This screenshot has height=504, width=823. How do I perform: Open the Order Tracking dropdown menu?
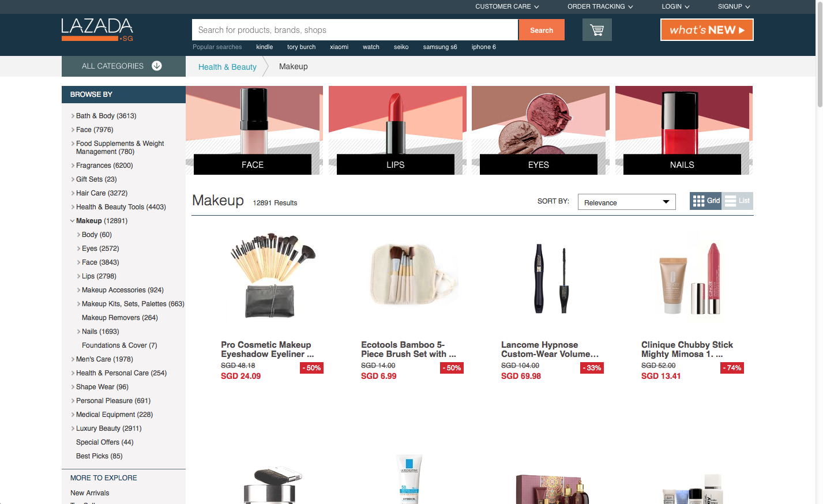(600, 6)
